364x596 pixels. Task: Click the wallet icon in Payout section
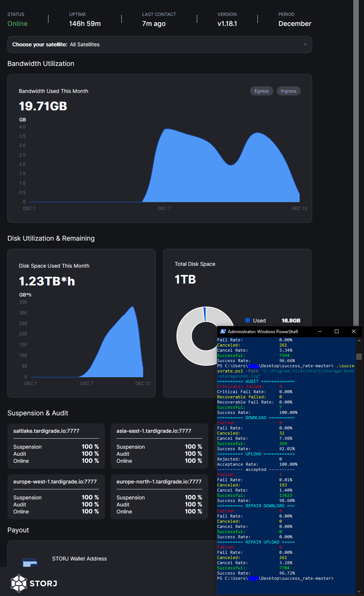point(30,563)
